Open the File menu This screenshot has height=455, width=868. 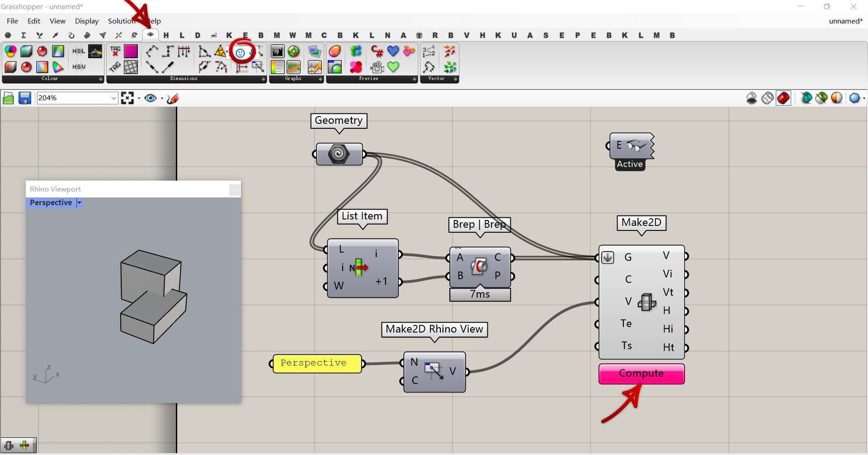(x=13, y=21)
